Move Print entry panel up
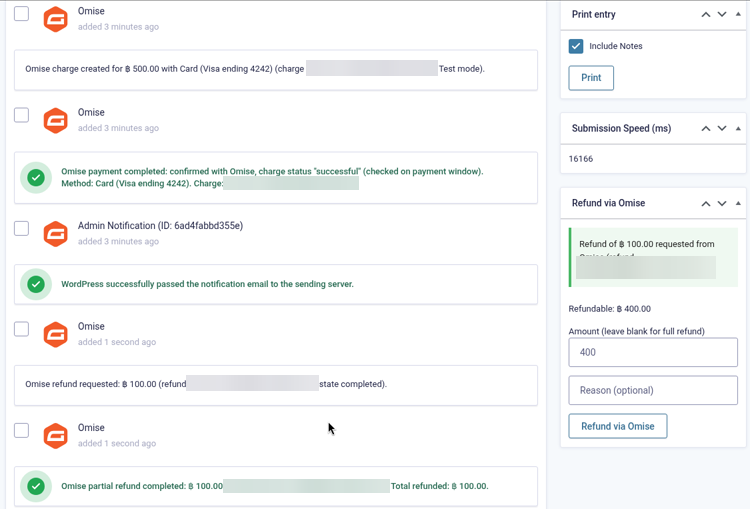 706,14
